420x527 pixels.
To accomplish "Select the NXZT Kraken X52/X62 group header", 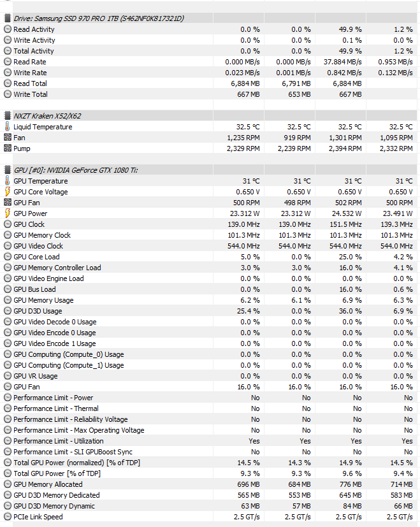I will coord(210,115).
